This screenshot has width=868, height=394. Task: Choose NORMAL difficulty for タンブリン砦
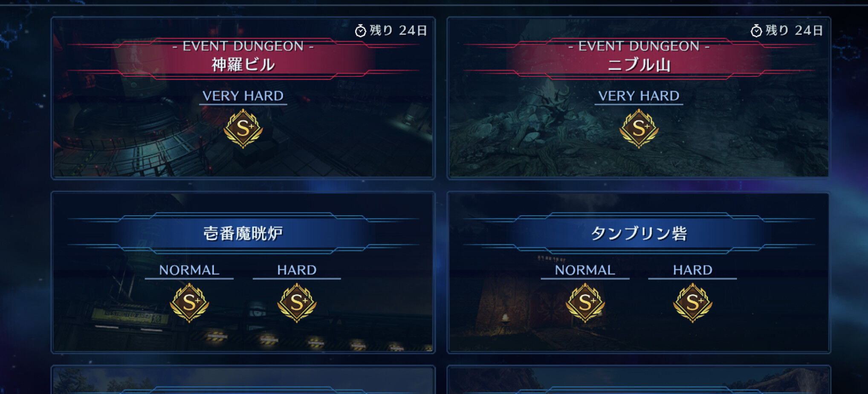(x=585, y=270)
